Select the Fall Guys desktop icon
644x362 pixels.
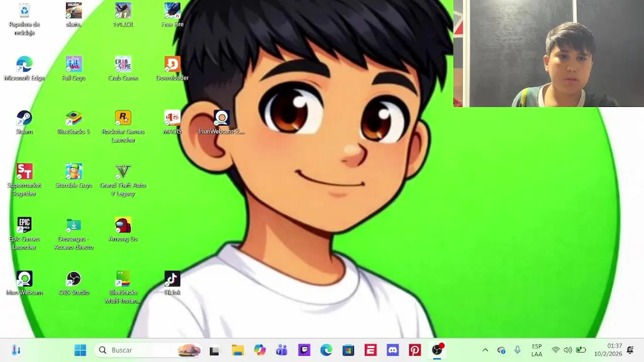coord(73,68)
